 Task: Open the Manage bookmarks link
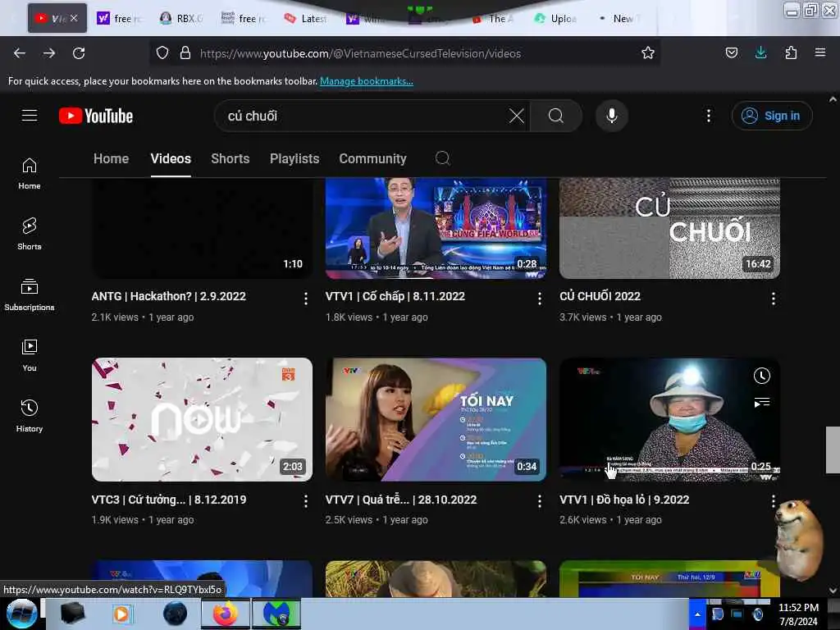coord(367,81)
